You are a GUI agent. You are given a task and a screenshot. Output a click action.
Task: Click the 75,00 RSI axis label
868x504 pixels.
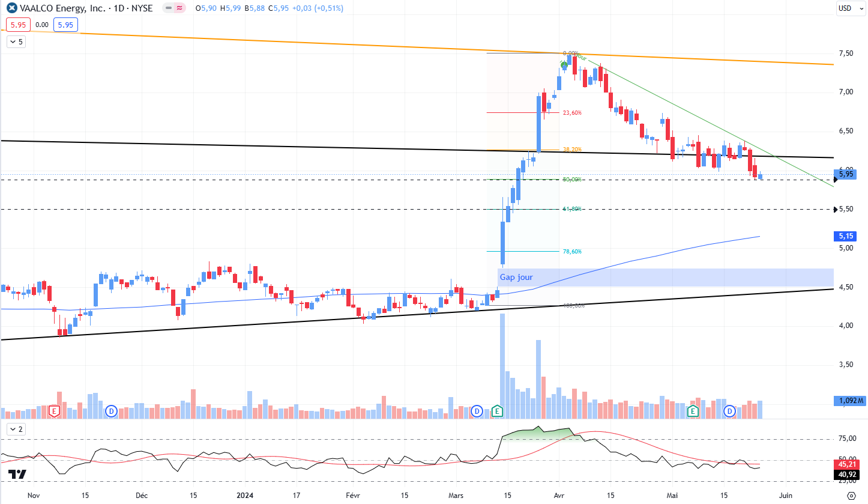pyautogui.click(x=848, y=439)
